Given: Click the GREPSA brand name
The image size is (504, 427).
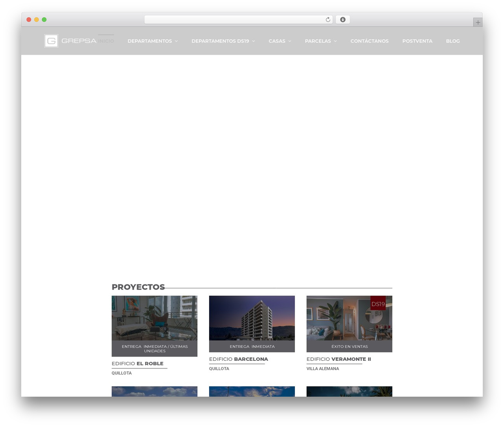Looking at the screenshot, I should (x=79, y=41).
